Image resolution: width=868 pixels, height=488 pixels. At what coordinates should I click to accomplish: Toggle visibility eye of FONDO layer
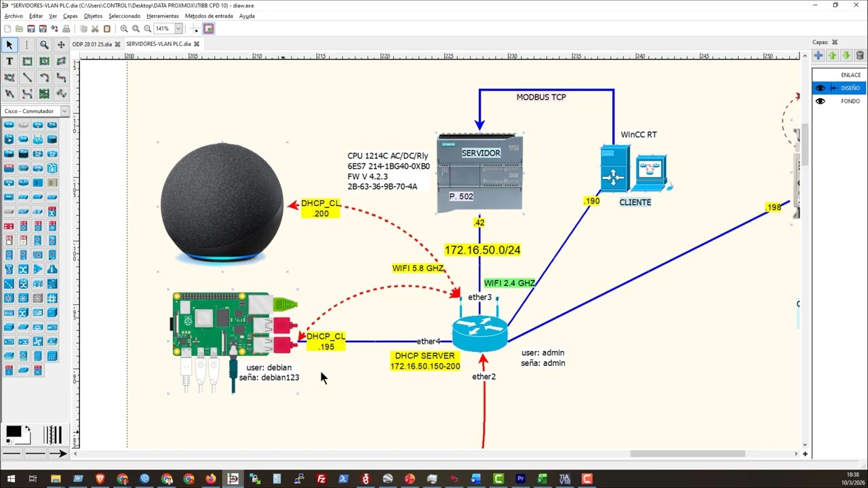(x=821, y=101)
